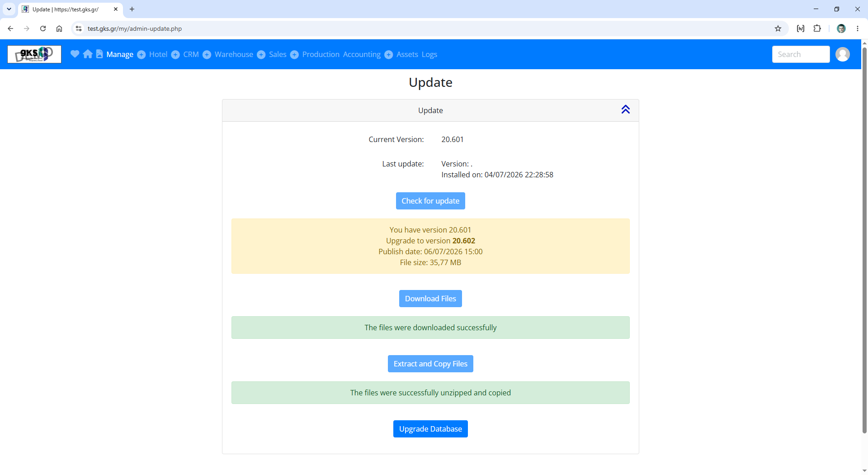Click the plus icon left of Production
Screen dimensions: 868x475
294,55
